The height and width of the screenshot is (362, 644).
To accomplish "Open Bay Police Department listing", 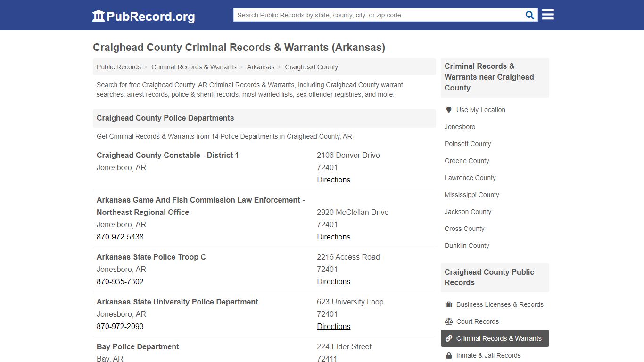I will tap(138, 346).
